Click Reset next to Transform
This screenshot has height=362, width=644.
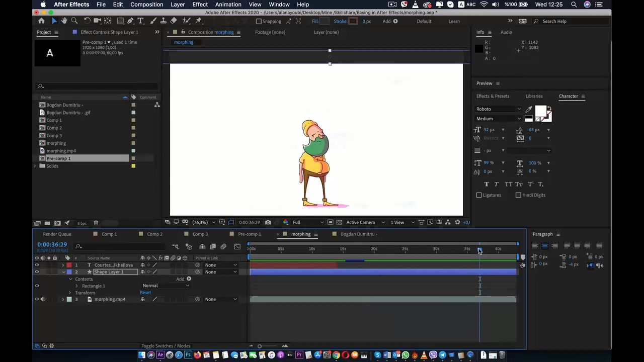pos(145,293)
